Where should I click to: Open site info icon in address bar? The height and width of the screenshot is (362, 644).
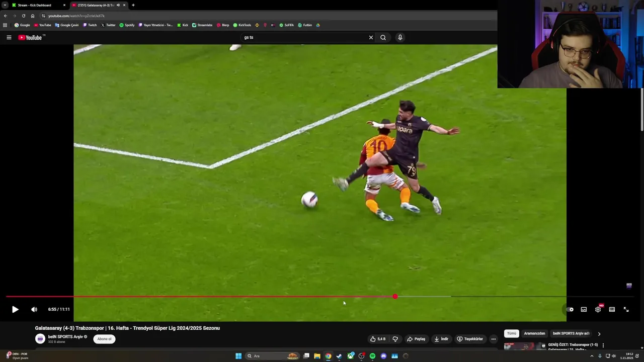point(43,16)
